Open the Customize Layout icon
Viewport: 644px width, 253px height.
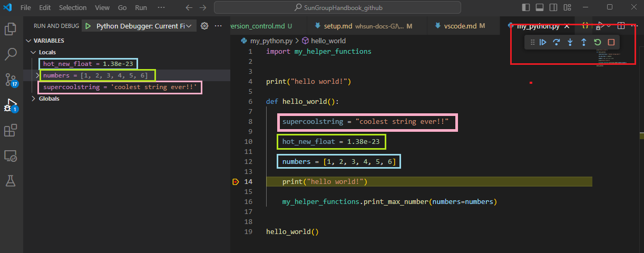coord(567,7)
